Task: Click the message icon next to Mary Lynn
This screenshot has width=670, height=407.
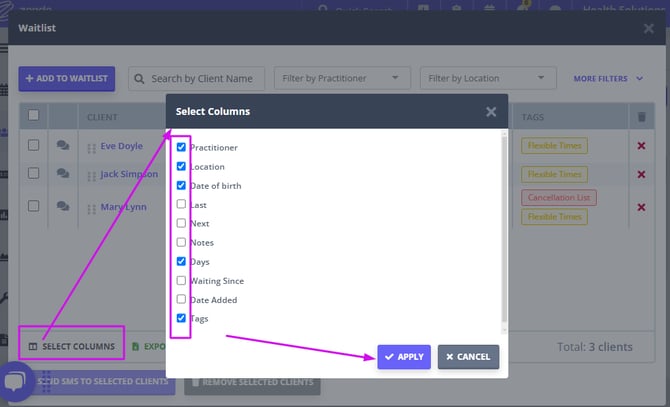Action: point(63,207)
